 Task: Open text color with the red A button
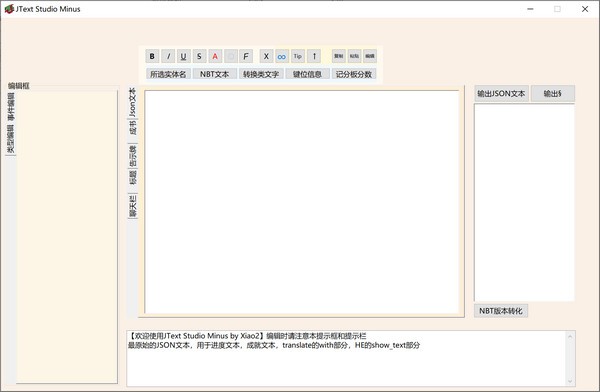215,56
